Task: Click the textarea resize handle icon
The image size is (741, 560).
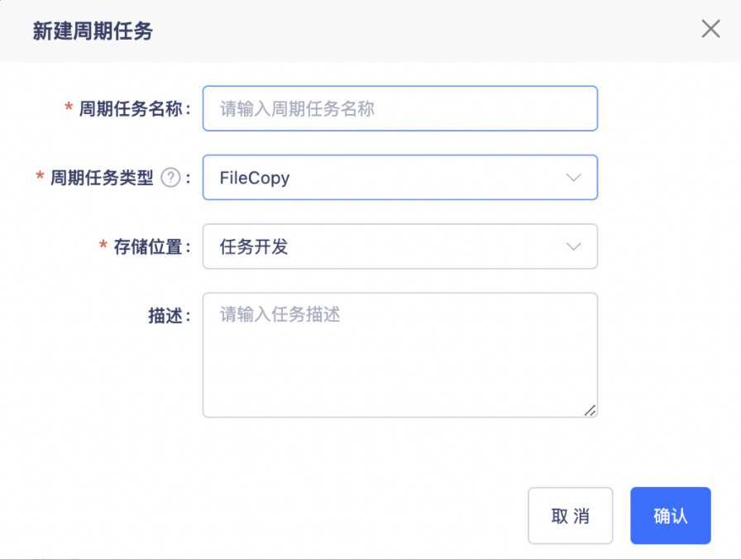Action: pyautogui.click(x=590, y=410)
